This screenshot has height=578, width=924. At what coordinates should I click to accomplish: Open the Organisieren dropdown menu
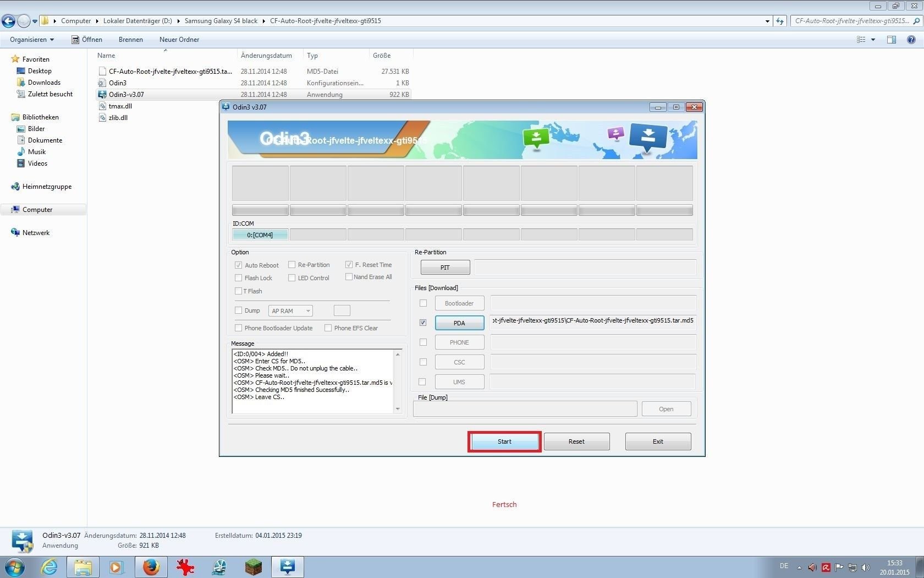point(32,40)
